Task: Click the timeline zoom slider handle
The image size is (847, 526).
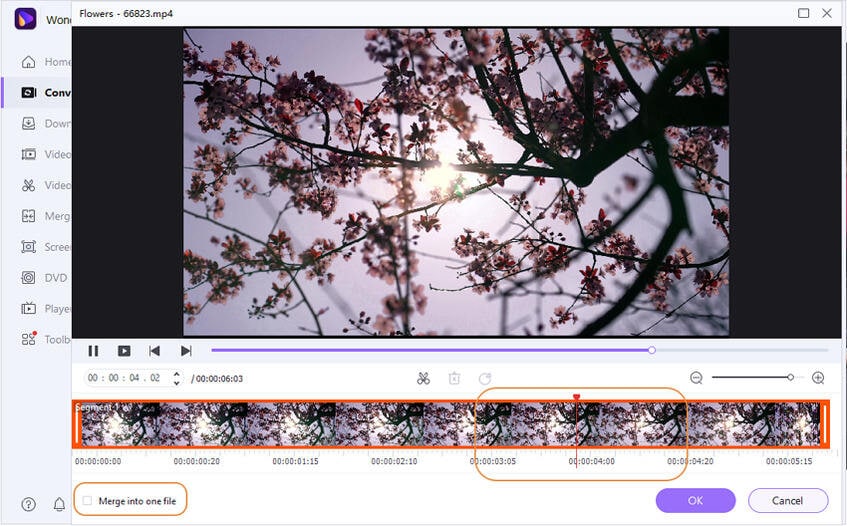Action: coord(790,377)
